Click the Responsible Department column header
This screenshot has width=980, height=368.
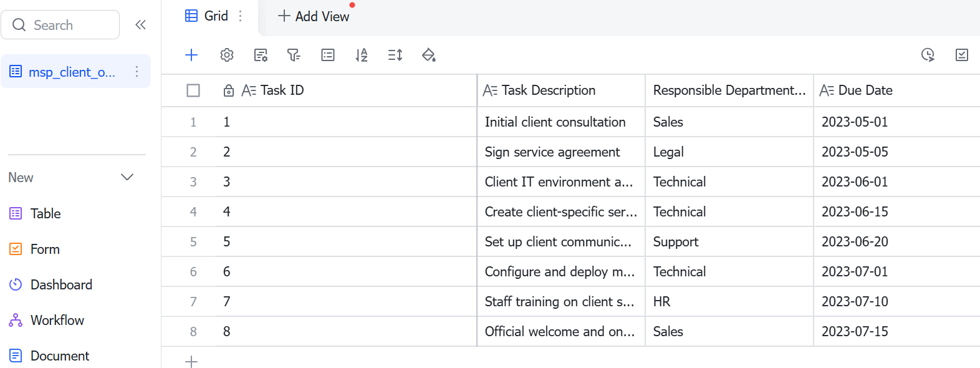click(x=729, y=90)
